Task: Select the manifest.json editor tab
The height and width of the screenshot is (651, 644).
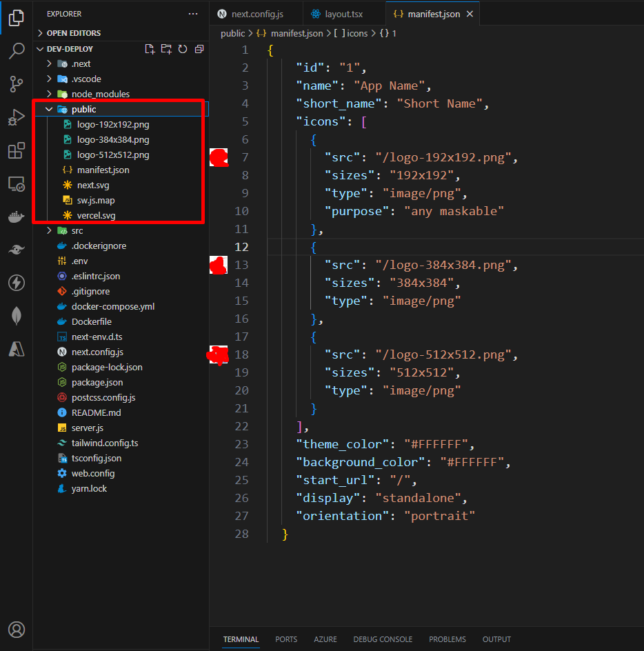Action: click(432, 14)
